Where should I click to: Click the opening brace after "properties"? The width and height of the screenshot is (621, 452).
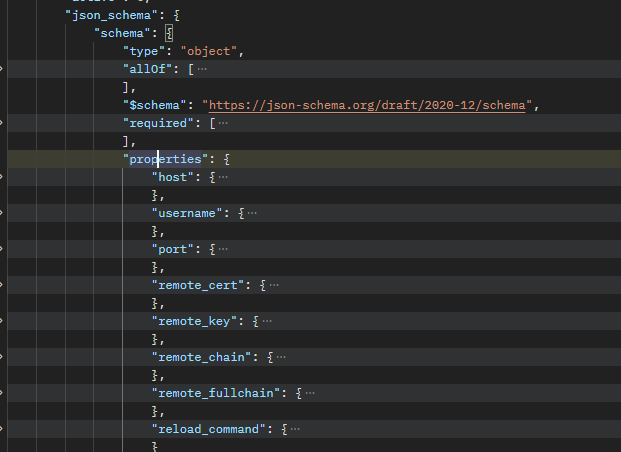point(227,159)
